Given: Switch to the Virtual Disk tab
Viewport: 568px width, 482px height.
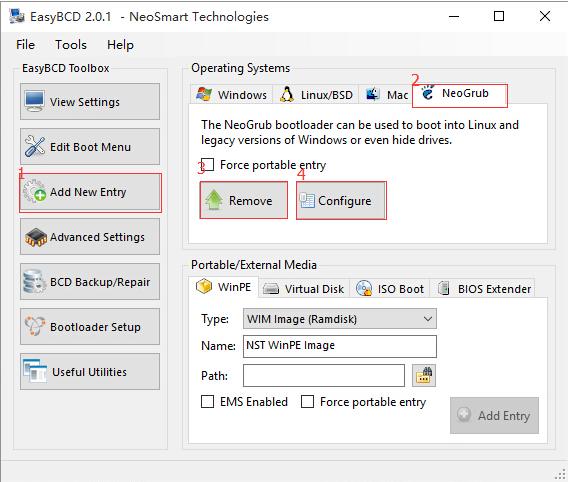Looking at the screenshot, I should [304, 289].
